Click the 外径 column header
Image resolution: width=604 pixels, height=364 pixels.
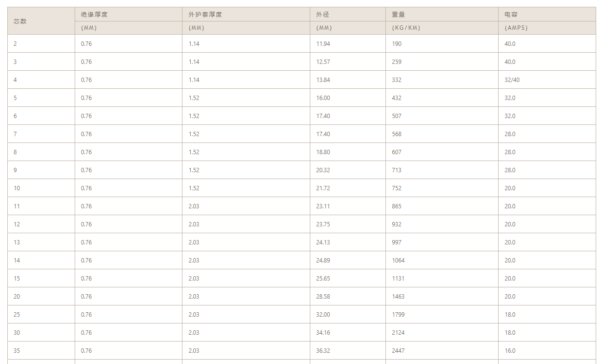tap(322, 15)
